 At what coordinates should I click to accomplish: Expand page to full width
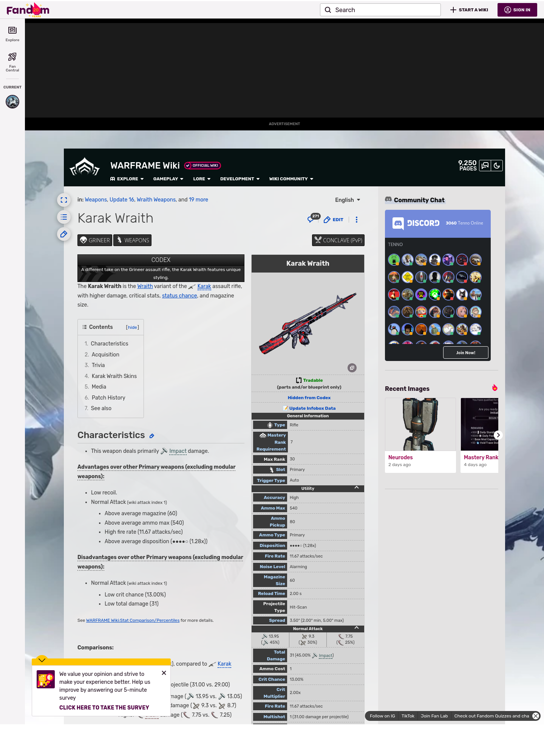64,200
